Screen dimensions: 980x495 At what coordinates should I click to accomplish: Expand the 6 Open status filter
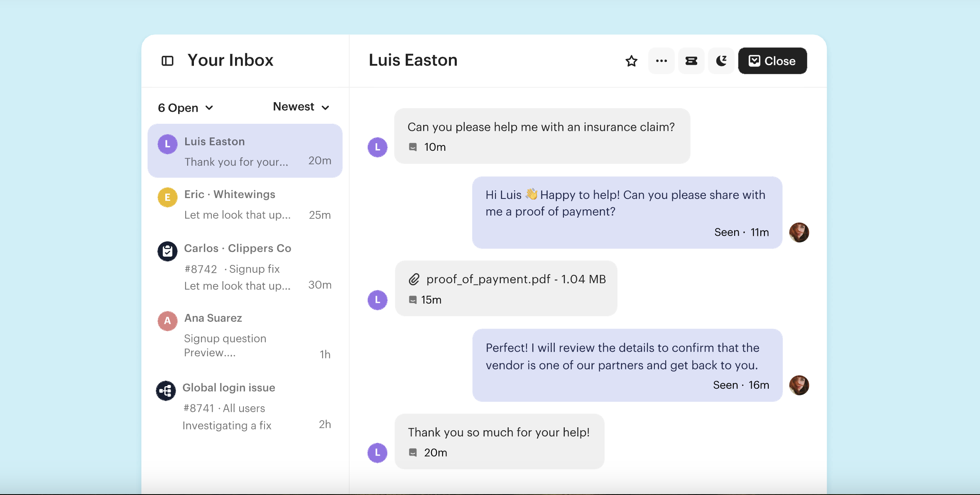(186, 108)
